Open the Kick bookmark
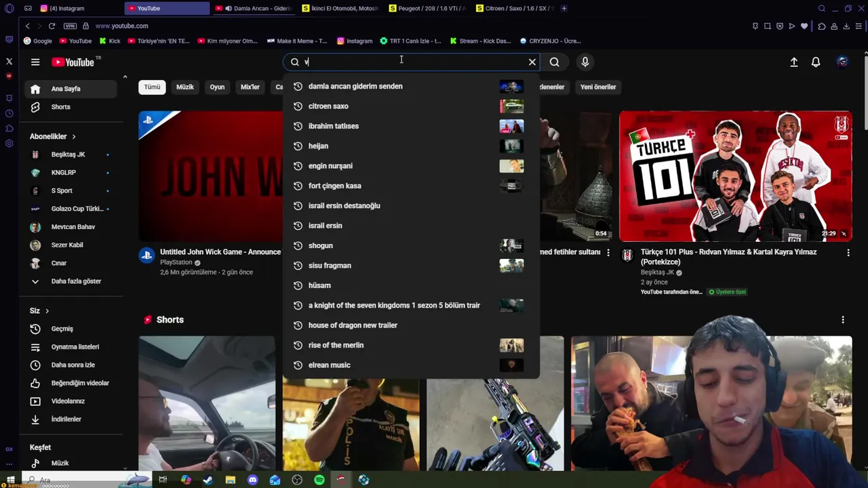The width and height of the screenshot is (868, 488). [109, 41]
